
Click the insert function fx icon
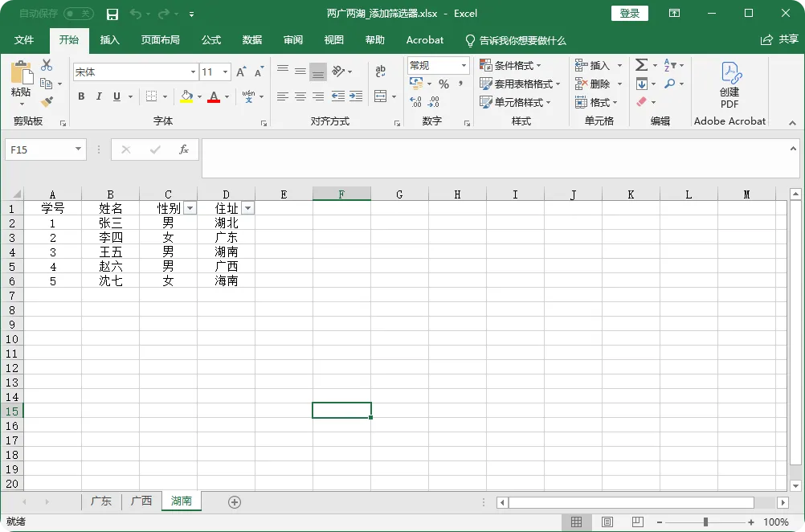tap(183, 149)
